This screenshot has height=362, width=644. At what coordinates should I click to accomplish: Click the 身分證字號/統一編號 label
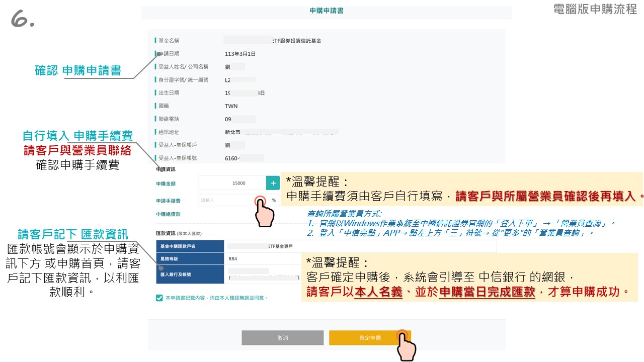coord(183,80)
